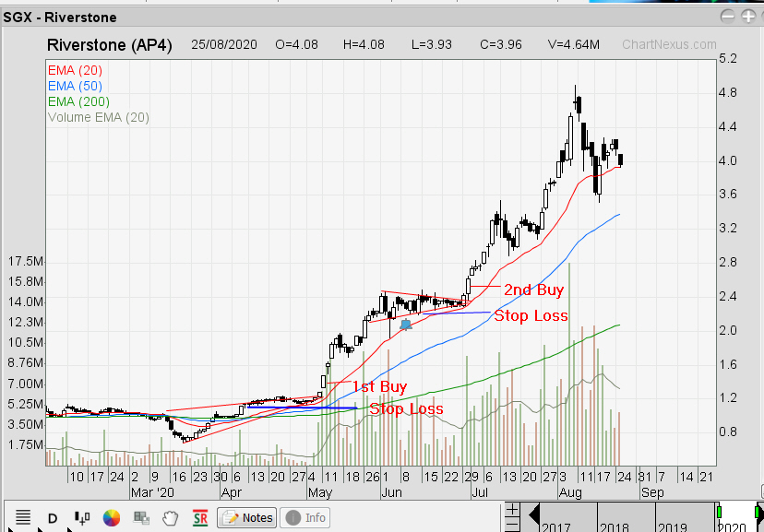Click the plus button in window title bar
Screen dimensions: 764x532
(748, 17)
